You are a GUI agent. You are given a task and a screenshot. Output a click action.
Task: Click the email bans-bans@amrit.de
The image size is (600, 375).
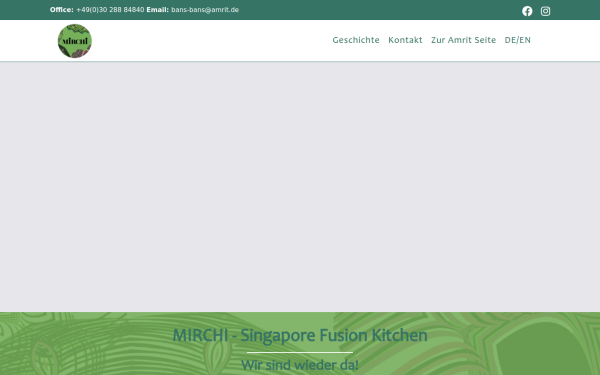click(x=205, y=10)
